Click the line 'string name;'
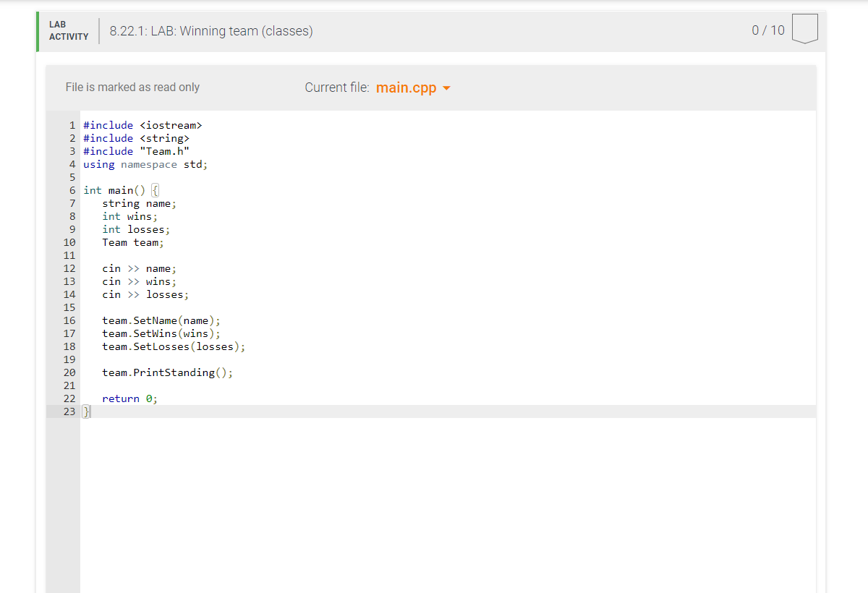The width and height of the screenshot is (868, 593). [139, 203]
